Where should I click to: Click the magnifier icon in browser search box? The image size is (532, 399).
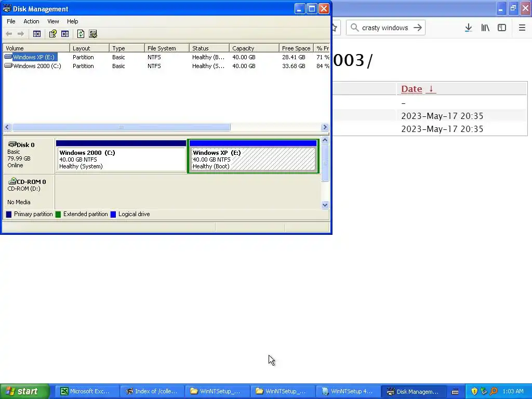coord(354,28)
